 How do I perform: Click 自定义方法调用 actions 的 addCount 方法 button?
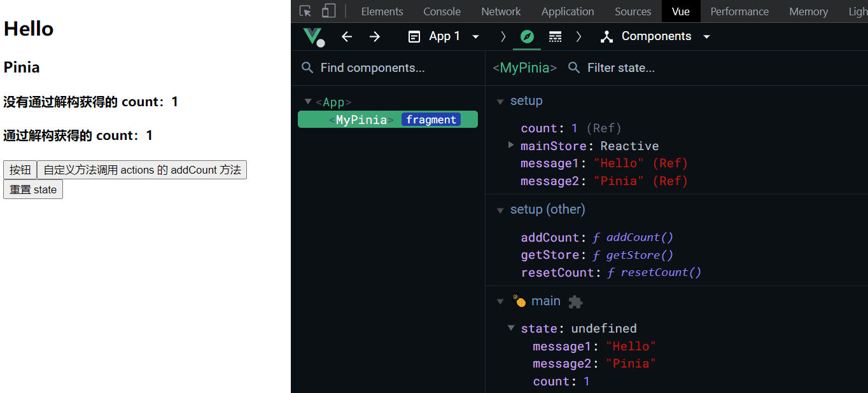point(142,170)
